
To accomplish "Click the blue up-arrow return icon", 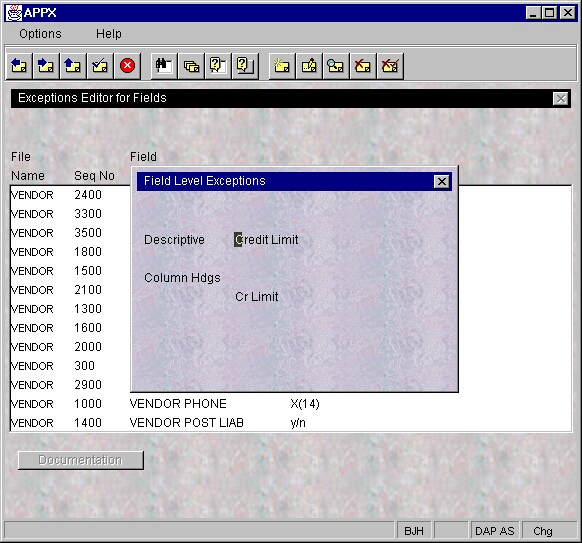I will [73, 66].
